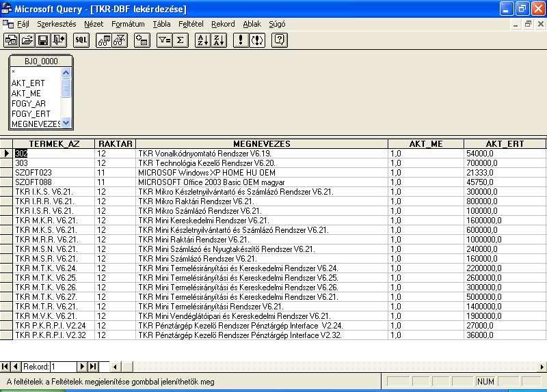The height and width of the screenshot is (392, 547).
Task: Click the Return Data toolbar icon
Action: (x=59, y=40)
